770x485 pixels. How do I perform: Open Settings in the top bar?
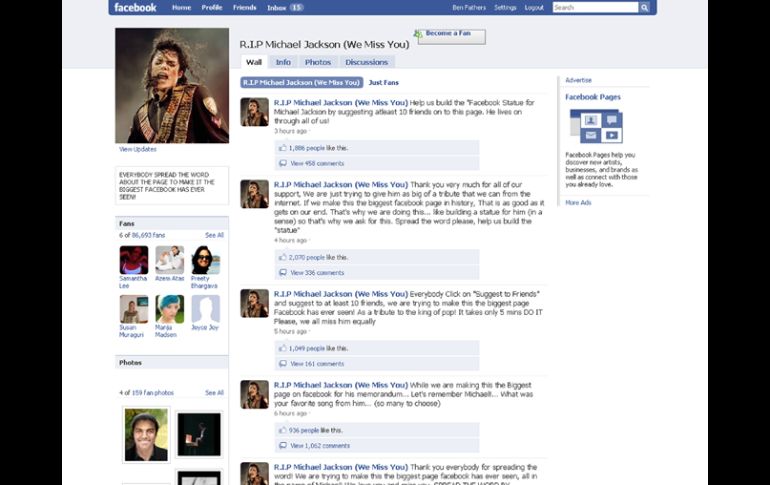[x=505, y=8]
